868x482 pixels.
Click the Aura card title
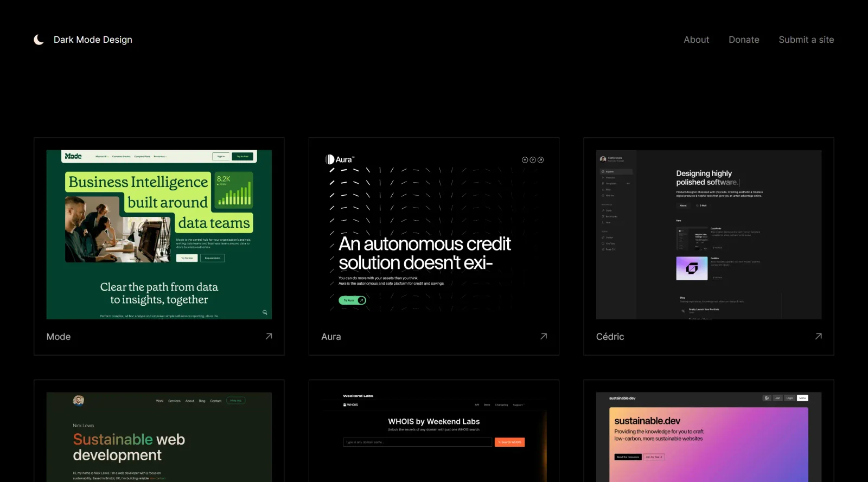point(331,337)
